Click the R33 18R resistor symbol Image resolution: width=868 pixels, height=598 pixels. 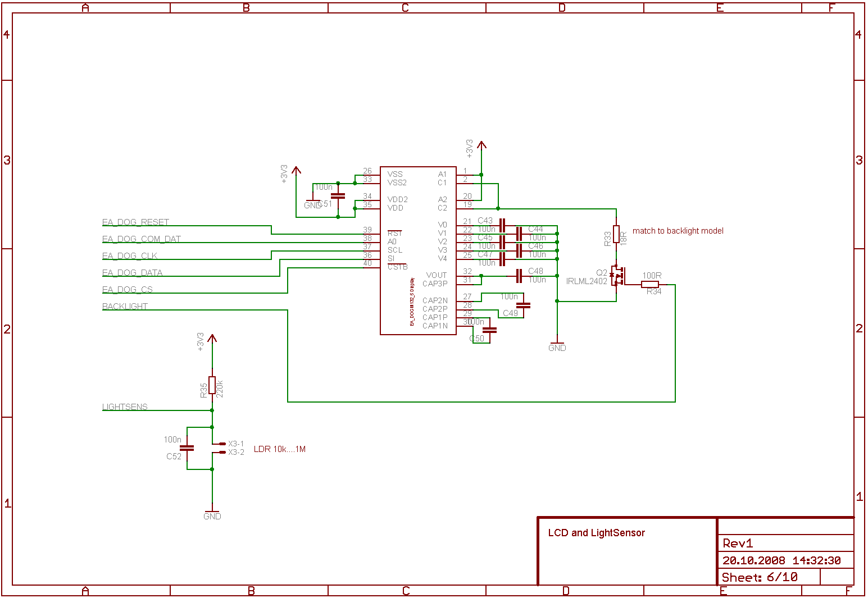point(616,234)
